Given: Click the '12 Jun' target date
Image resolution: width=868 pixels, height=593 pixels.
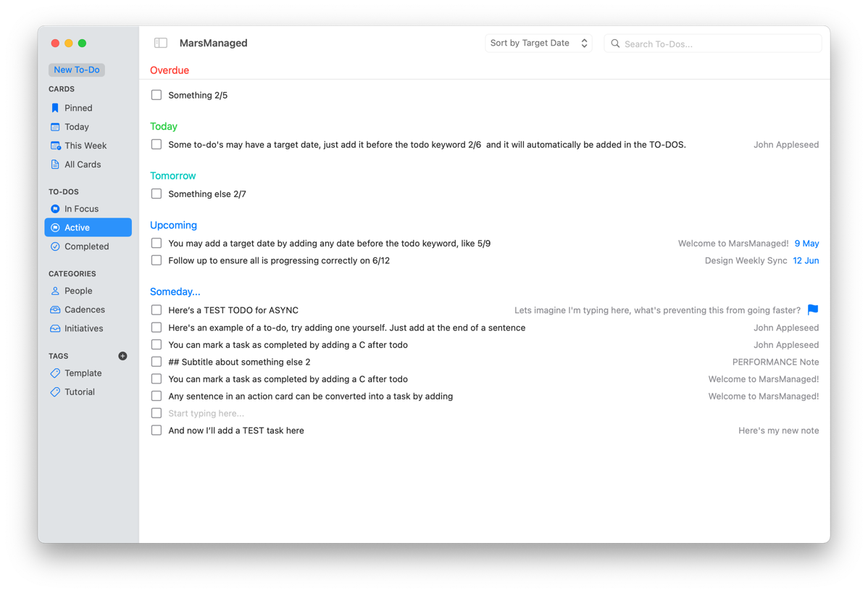Looking at the screenshot, I should coord(806,261).
